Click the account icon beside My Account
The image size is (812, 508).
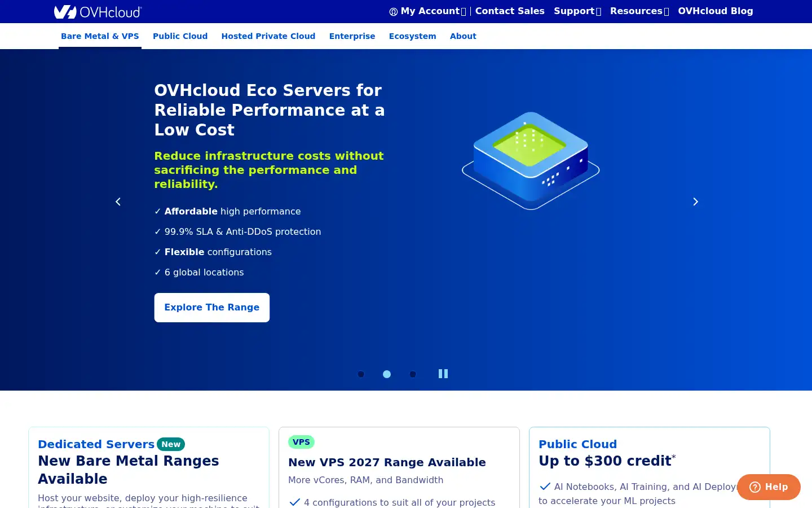[394, 12]
